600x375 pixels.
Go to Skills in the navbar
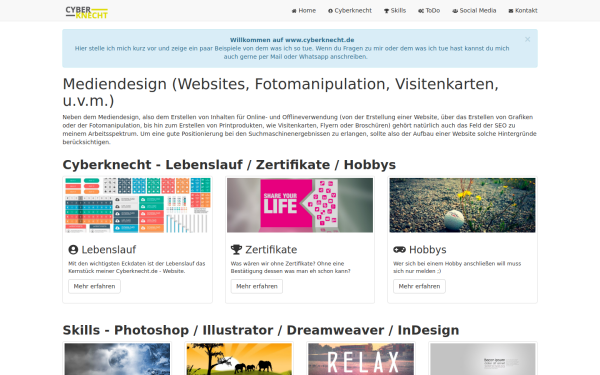395,11
